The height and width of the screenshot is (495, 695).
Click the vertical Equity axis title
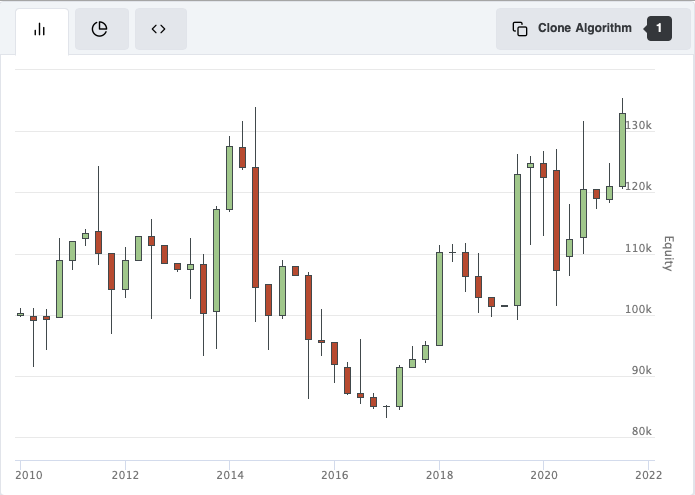668,253
